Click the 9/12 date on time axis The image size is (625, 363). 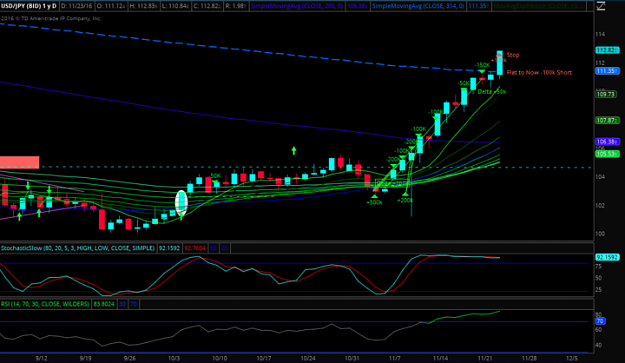click(41, 358)
